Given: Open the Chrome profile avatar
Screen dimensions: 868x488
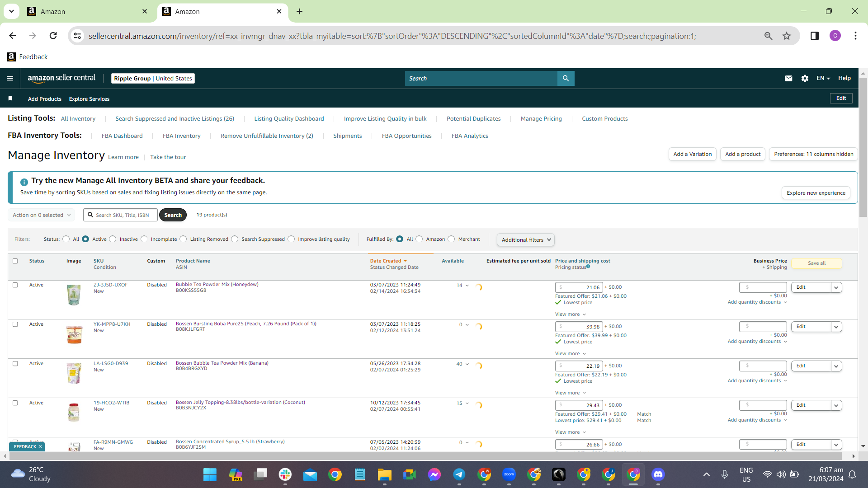Looking at the screenshot, I should 835,36.
